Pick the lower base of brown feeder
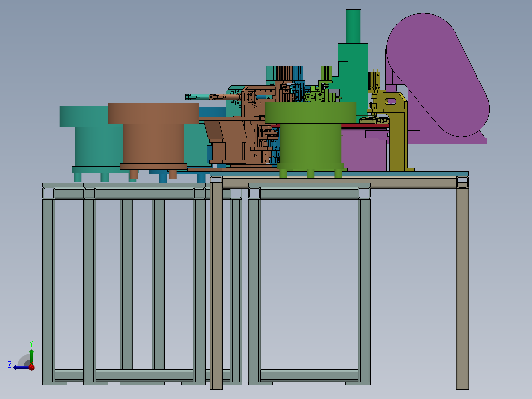Image resolution: width=532 pixels, height=399 pixels. [x=153, y=166]
